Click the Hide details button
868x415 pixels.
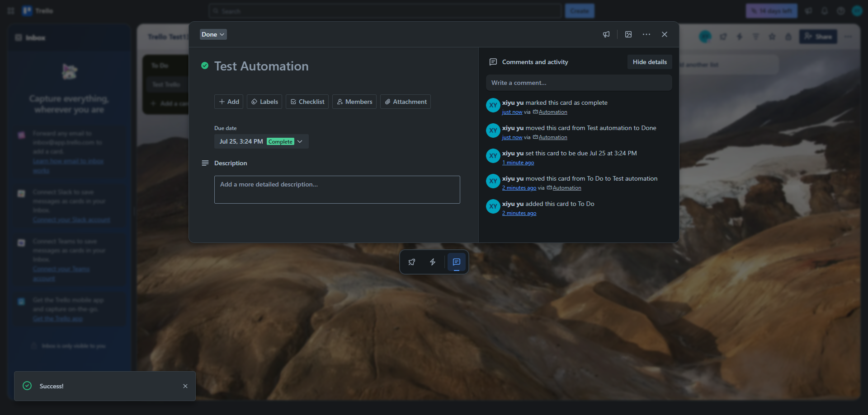[x=650, y=62]
